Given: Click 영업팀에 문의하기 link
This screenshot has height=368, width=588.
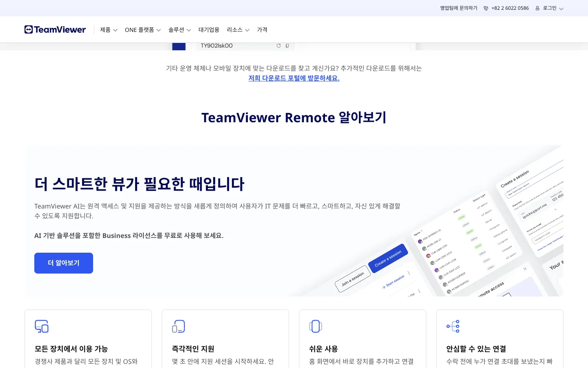Looking at the screenshot, I should coord(459,8).
